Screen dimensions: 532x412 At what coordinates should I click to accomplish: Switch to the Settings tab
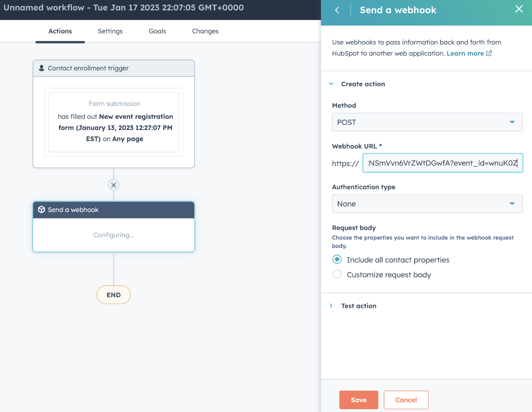(110, 31)
